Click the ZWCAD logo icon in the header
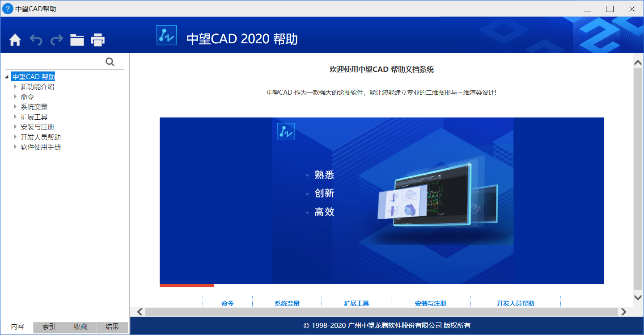 coord(166,34)
